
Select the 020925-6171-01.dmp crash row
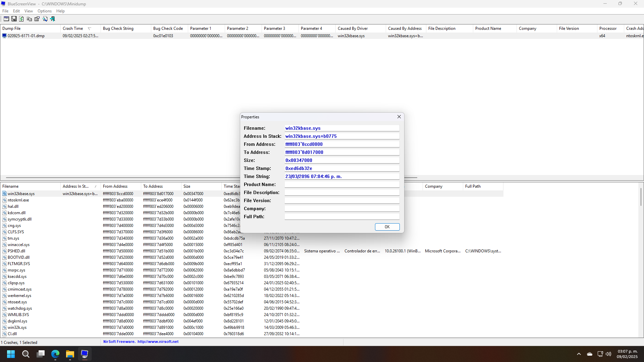322,36
